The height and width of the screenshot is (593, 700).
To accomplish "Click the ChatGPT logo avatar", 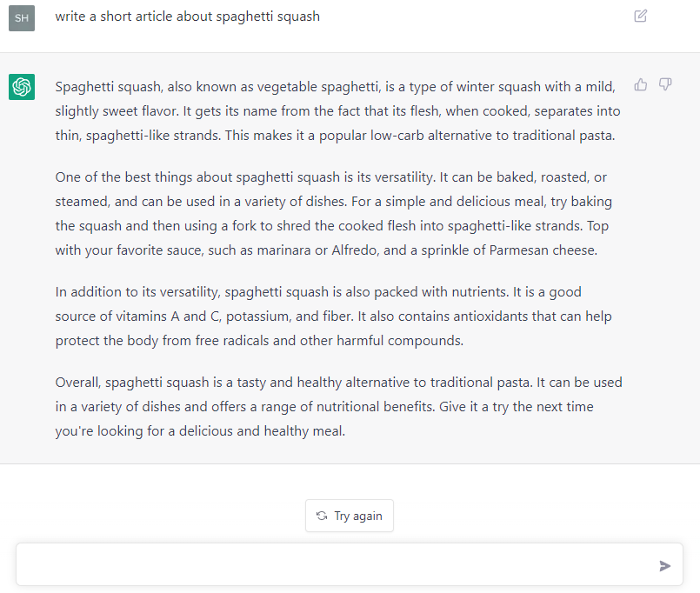I will coord(22,87).
